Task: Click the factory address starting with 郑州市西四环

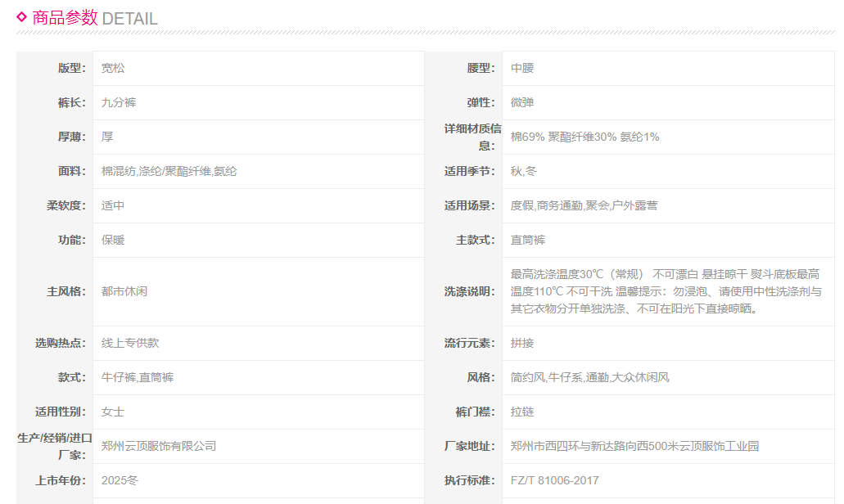Action: 634,447
